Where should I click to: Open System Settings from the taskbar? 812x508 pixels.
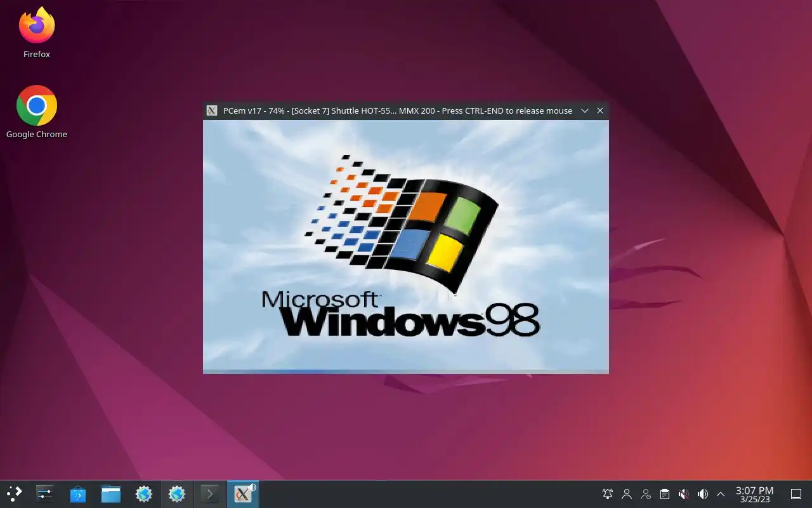[45, 494]
